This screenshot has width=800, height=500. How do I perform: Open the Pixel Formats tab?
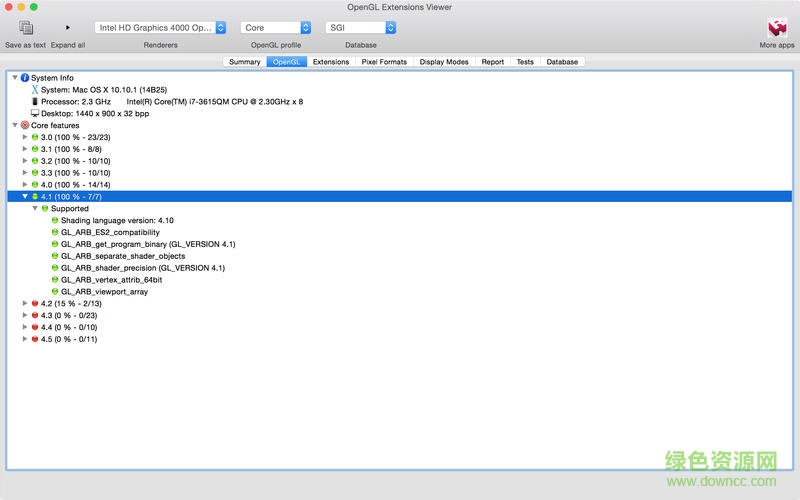point(384,62)
